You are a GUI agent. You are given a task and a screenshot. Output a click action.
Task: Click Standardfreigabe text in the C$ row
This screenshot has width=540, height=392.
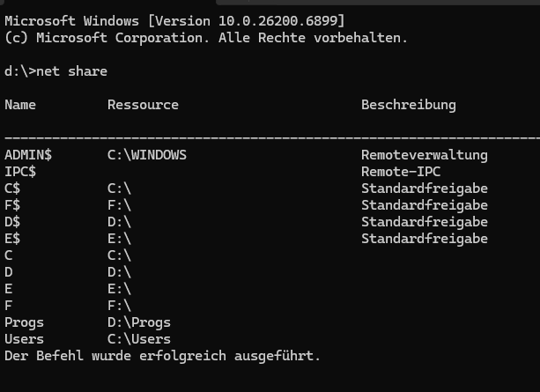424,189
